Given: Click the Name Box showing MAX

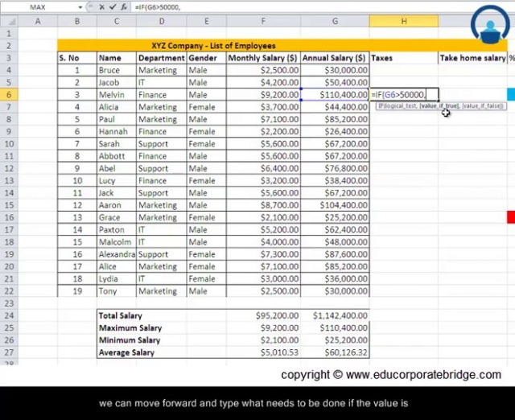Looking at the screenshot, I should (38, 7).
